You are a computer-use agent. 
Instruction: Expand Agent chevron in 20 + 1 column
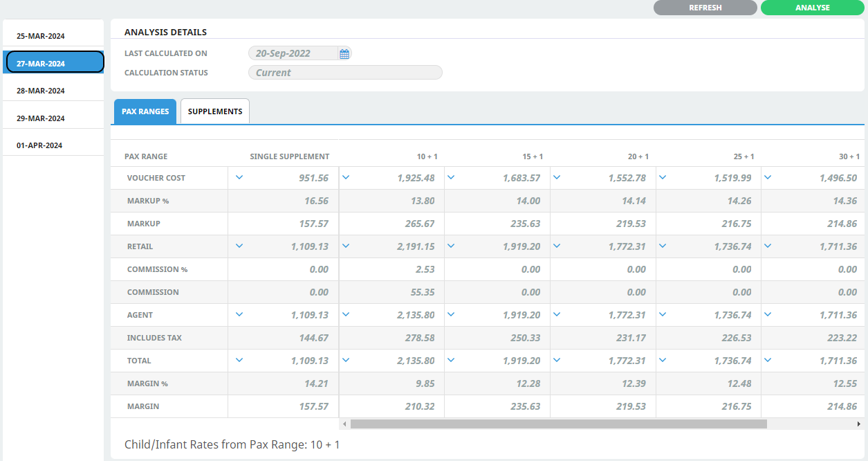point(557,314)
